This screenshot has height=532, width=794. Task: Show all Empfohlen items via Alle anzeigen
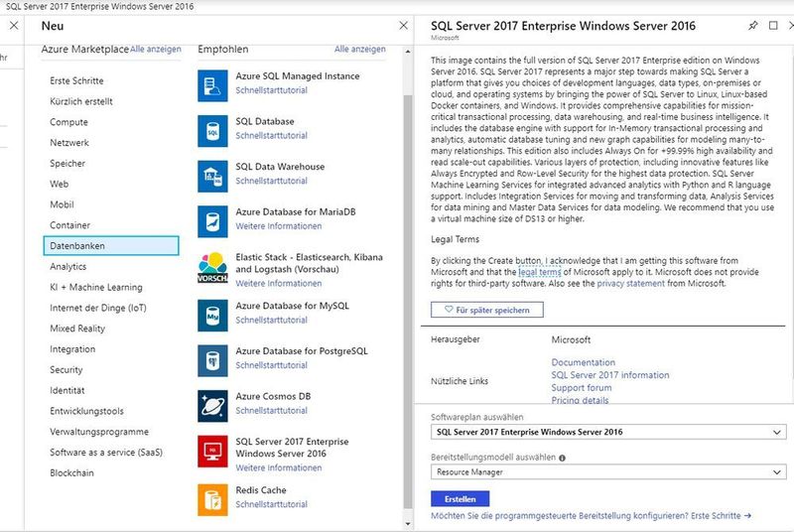click(x=360, y=49)
